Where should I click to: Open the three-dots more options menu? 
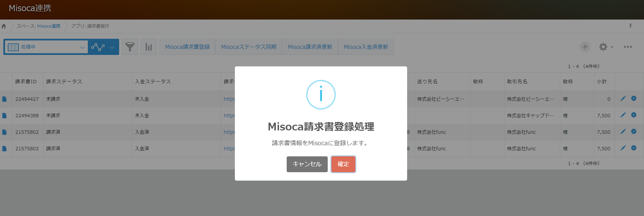click(628, 47)
